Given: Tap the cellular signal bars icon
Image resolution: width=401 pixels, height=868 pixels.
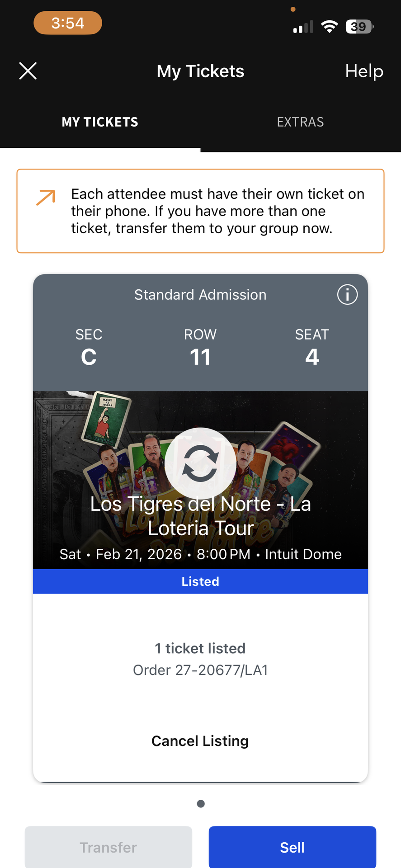Looking at the screenshot, I should [x=303, y=27].
